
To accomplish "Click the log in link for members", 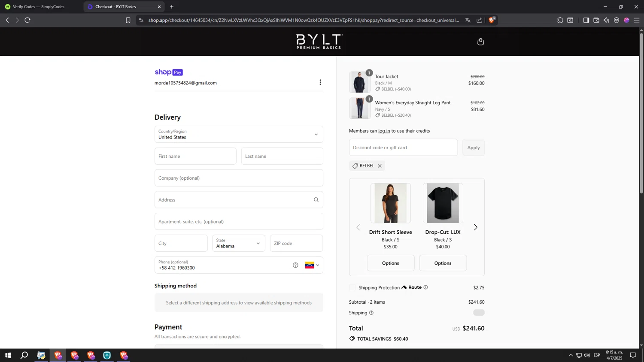I will click(x=384, y=131).
